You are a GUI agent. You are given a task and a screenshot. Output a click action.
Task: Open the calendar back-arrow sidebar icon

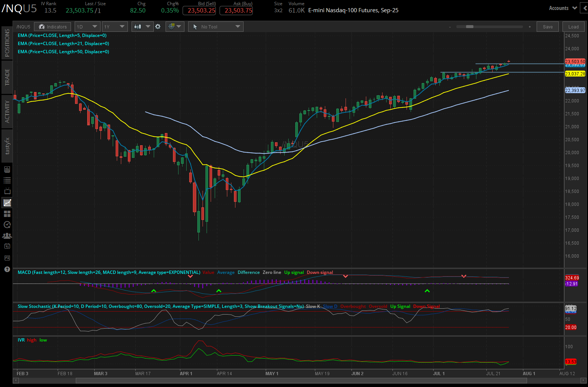[x=7, y=246]
